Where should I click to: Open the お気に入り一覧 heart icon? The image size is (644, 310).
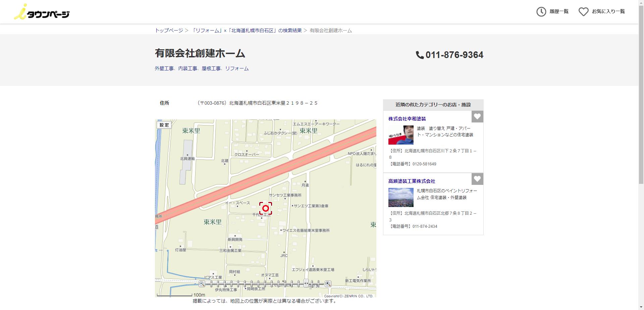583,12
